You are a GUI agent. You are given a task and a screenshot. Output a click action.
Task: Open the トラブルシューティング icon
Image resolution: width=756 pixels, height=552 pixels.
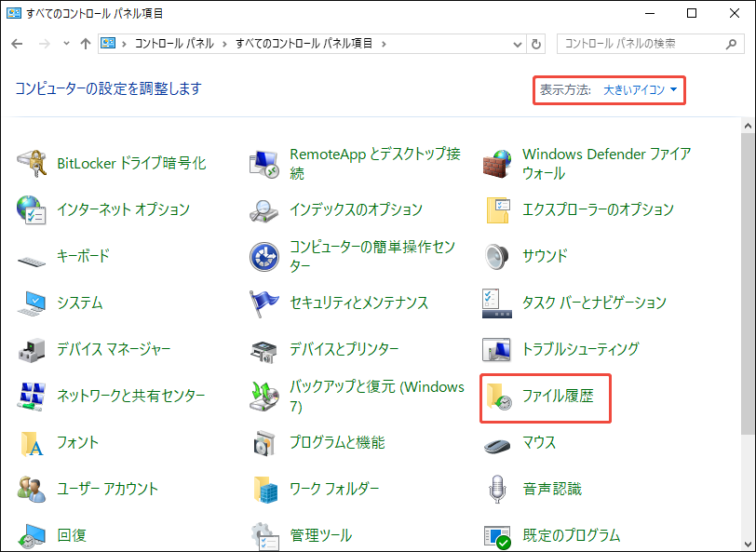496,349
